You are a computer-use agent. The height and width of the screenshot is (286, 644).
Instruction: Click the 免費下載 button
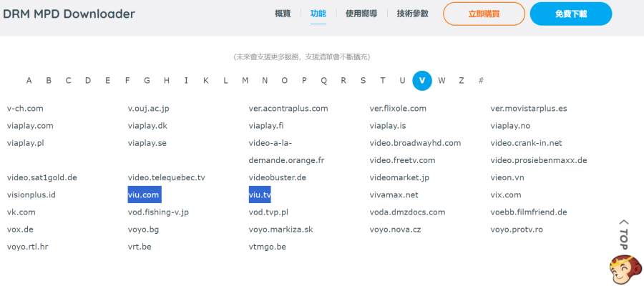point(571,14)
